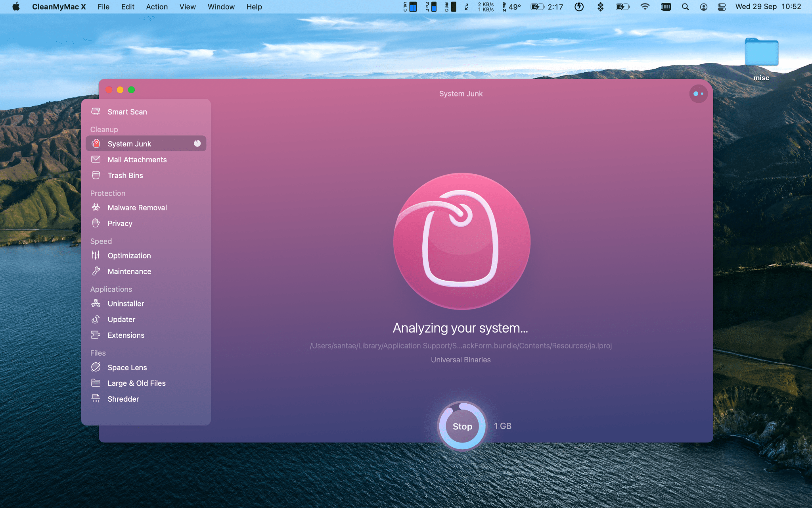
Task: Open Smart Scan monitor icon
Action: click(x=96, y=112)
